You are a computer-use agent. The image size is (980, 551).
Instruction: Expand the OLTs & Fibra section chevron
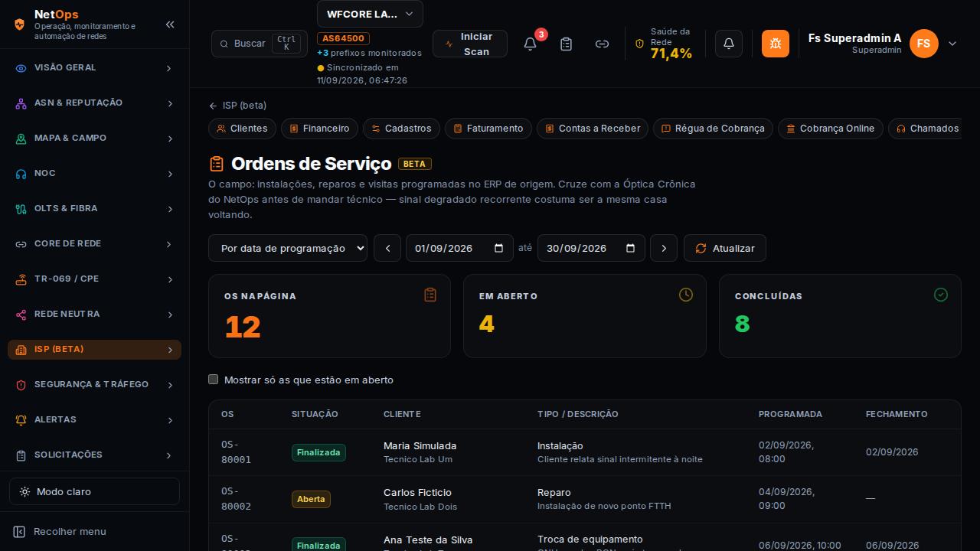[169, 209]
